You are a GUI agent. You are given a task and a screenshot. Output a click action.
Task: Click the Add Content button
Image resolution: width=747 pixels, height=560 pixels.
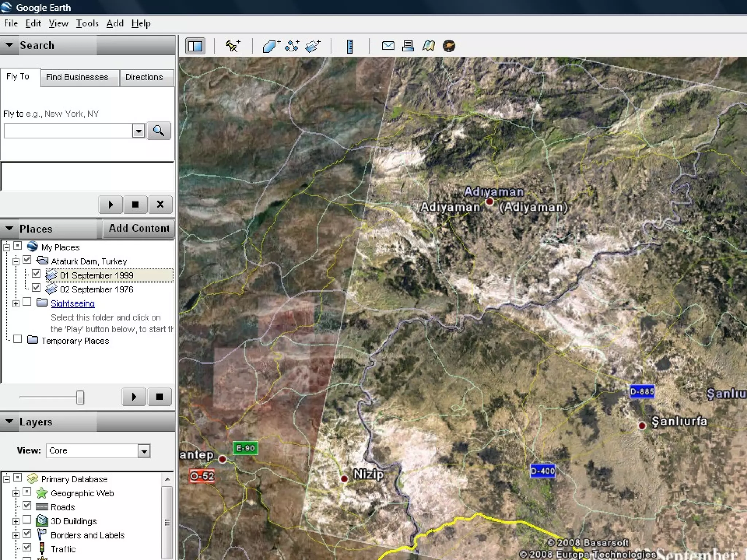coord(139,228)
